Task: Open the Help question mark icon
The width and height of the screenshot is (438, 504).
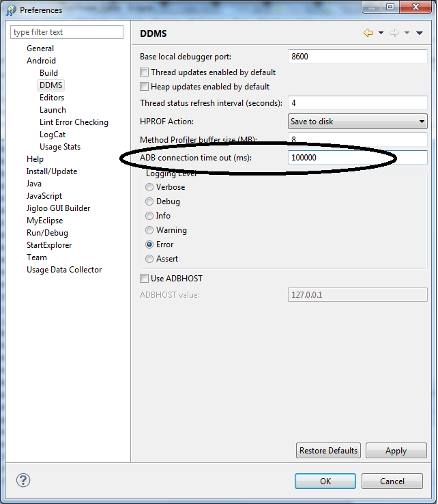Action: 23,480
